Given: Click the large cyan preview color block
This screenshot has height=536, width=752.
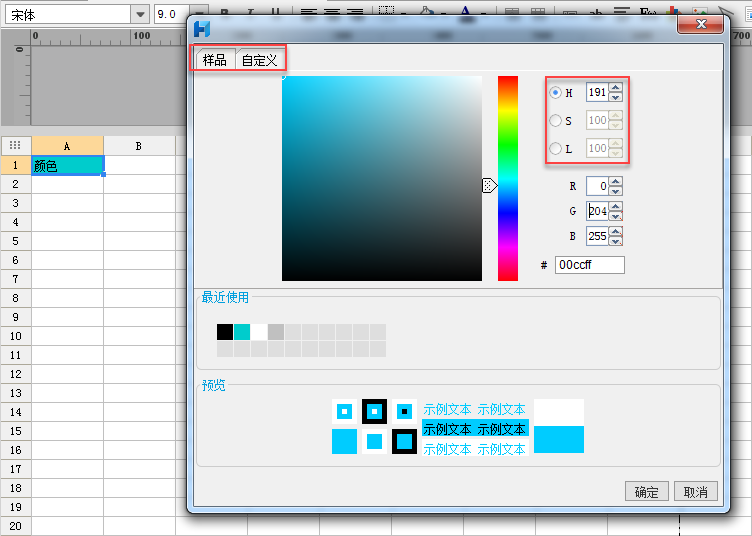Looking at the screenshot, I should [559, 439].
